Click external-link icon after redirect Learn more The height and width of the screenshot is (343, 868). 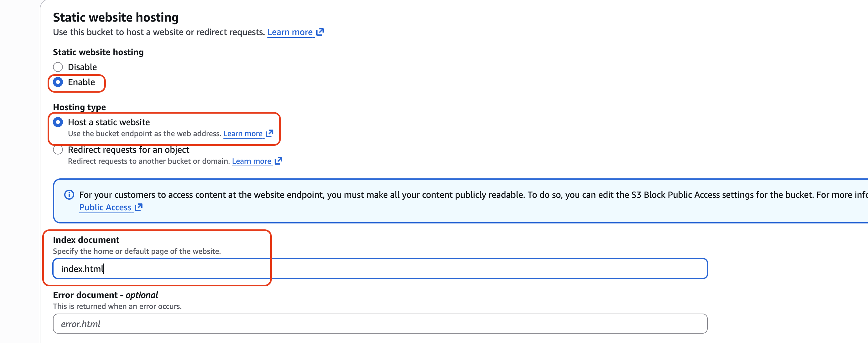pos(278,161)
